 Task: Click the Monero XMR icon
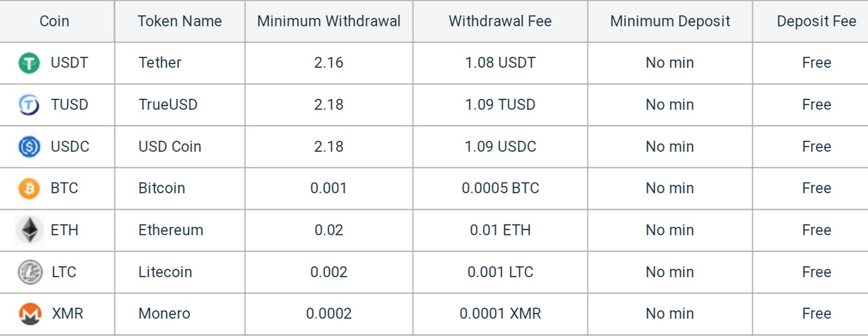pos(30,314)
